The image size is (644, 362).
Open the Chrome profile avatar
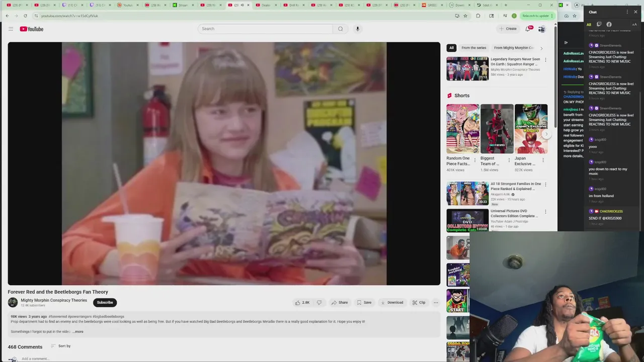514,16
